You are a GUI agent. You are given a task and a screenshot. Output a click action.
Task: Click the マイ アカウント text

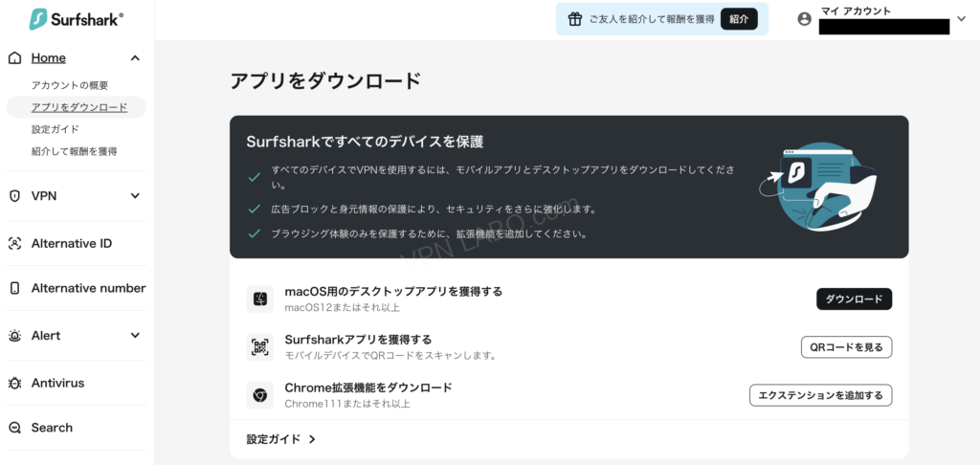click(x=856, y=11)
